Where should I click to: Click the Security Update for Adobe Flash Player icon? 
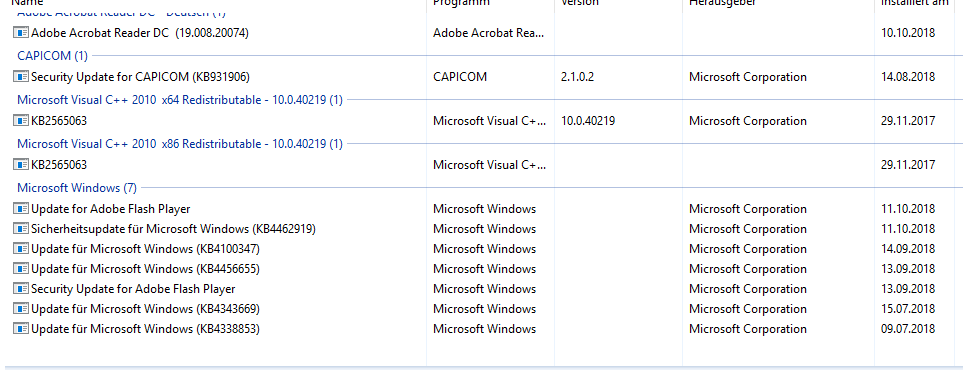21,288
